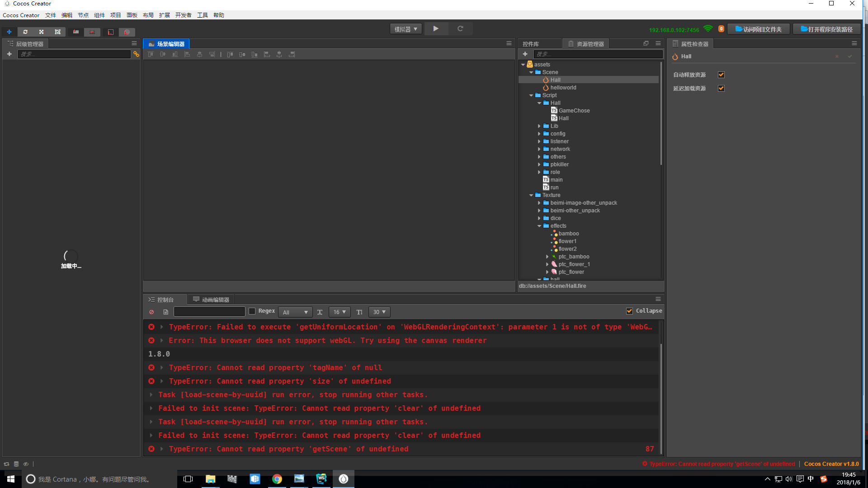Viewport: 868px width, 488px height.
Task: Select the Rotate transform tool
Action: [25, 32]
